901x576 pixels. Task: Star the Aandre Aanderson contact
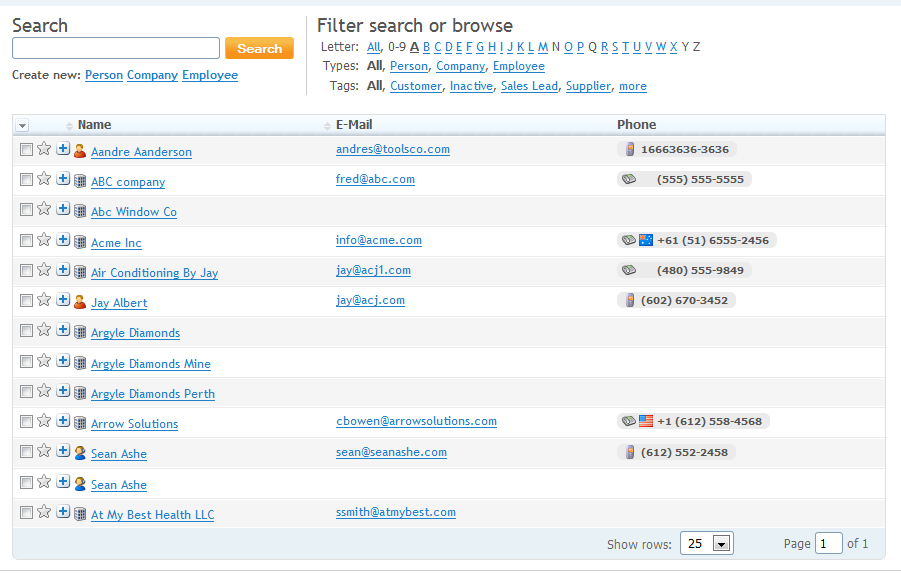(44, 149)
